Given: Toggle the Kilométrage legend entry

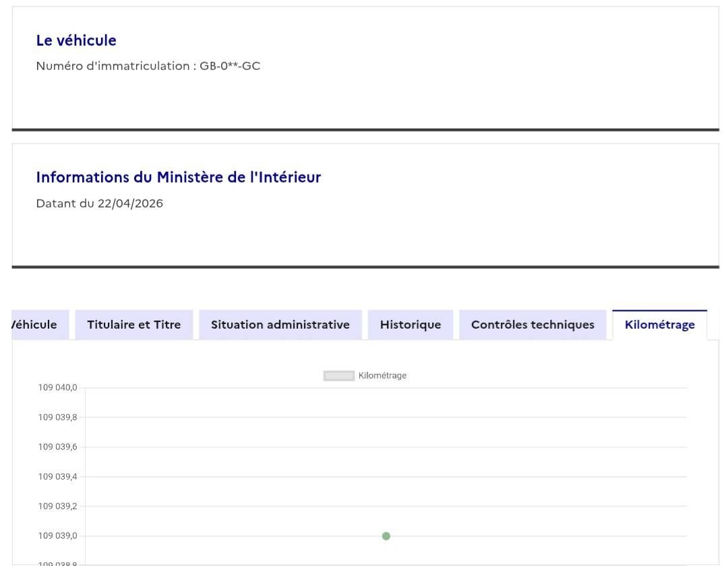Looking at the screenshot, I should 365,375.
